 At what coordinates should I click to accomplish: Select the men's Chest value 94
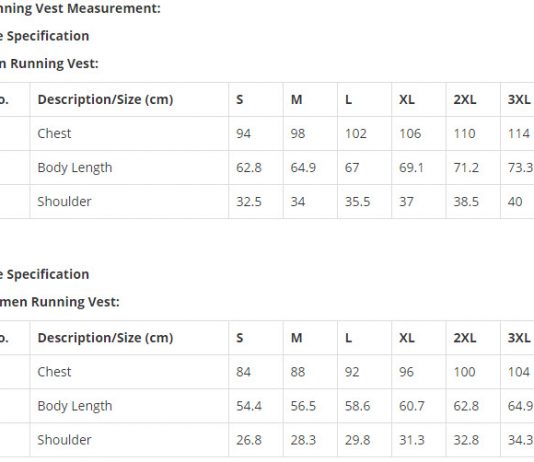pyautogui.click(x=244, y=133)
